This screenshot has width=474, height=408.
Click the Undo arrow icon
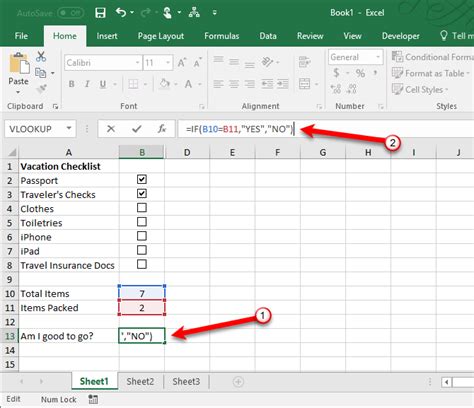[x=121, y=12]
